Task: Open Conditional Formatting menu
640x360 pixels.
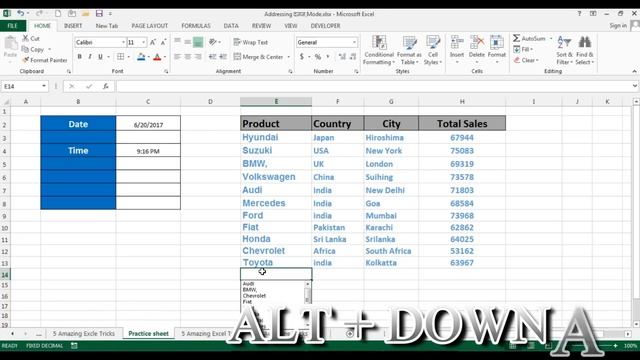Action: (379, 50)
